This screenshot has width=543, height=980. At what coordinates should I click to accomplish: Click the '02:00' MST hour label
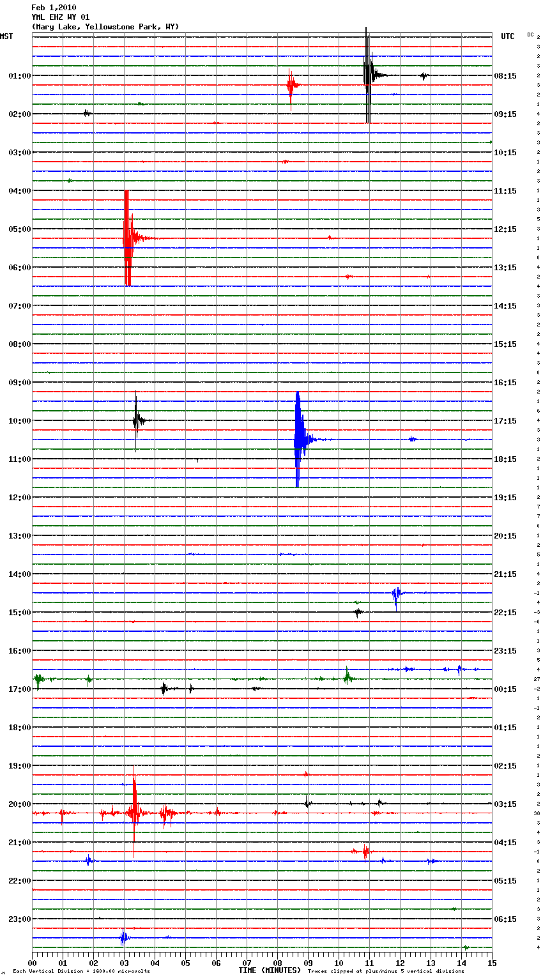(19, 114)
